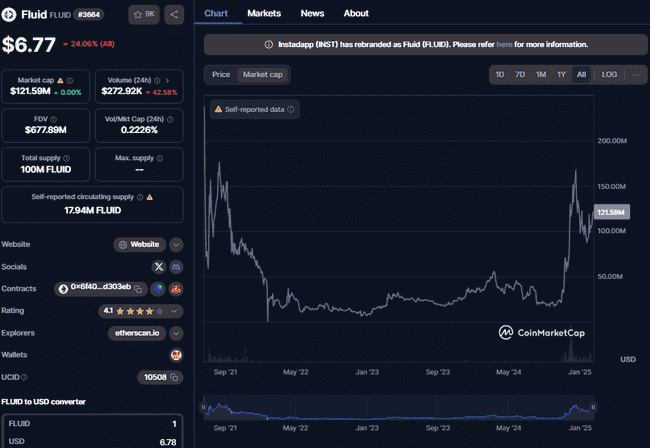Set chart range to 1Y

[x=561, y=75]
